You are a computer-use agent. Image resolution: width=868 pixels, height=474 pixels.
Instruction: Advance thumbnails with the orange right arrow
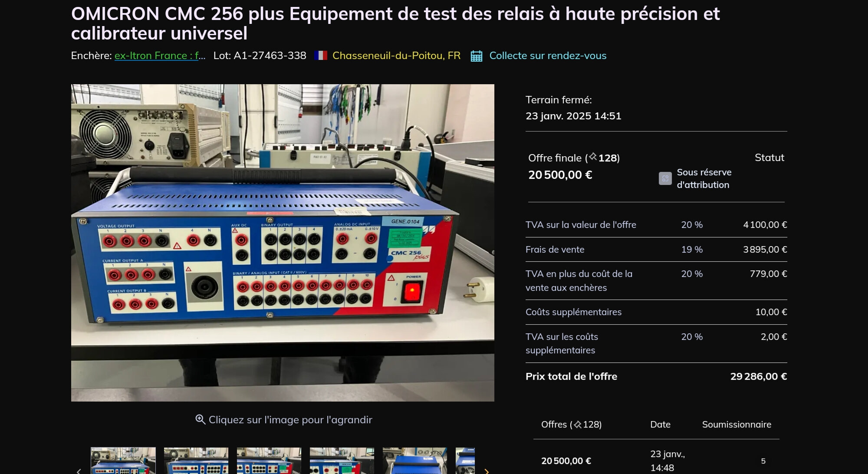pos(486,471)
